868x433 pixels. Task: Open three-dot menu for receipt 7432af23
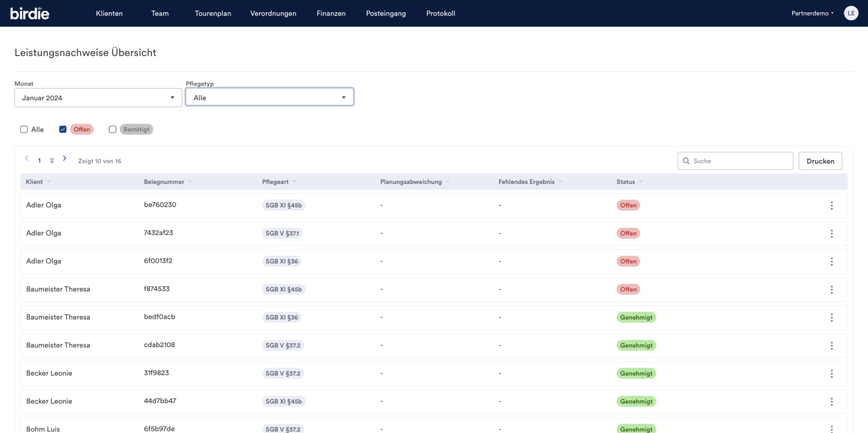pyautogui.click(x=831, y=233)
